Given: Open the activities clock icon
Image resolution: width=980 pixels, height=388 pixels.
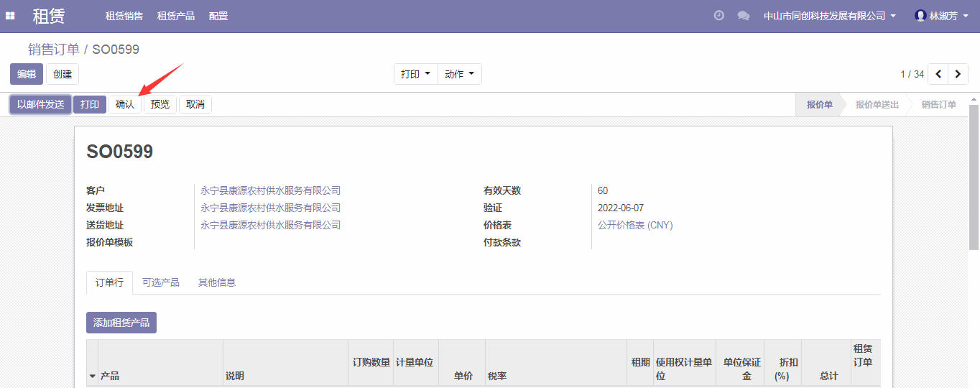Looking at the screenshot, I should pos(718,16).
